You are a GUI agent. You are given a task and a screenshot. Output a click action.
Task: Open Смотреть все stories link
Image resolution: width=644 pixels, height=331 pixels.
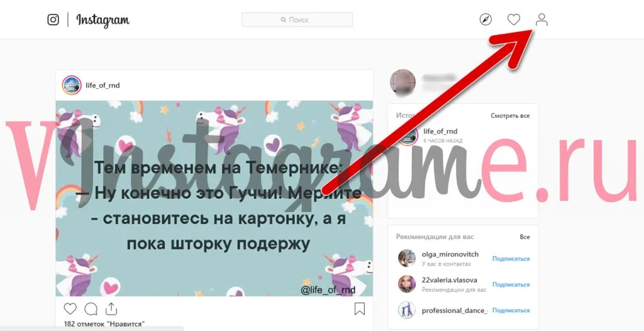point(510,116)
